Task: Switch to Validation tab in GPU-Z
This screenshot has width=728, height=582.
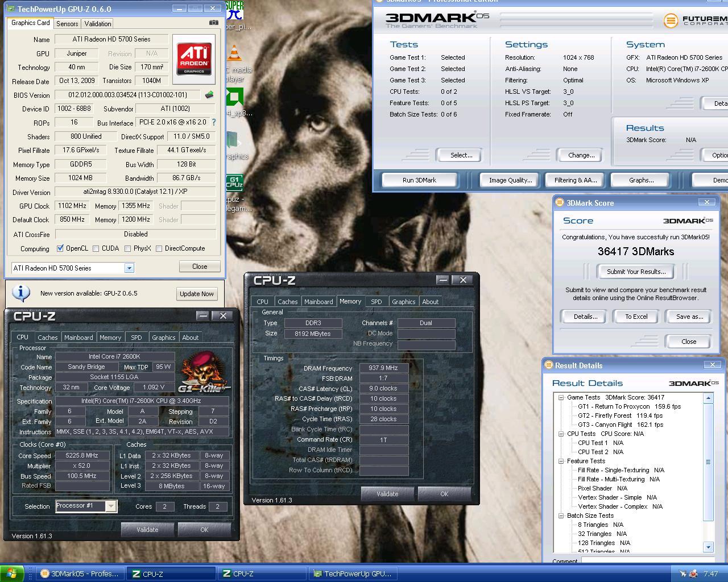Action: pos(98,23)
